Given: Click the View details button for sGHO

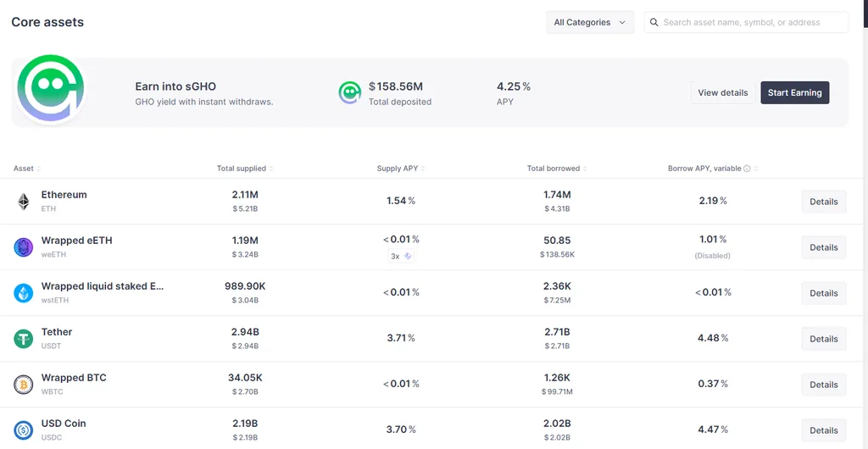Looking at the screenshot, I should pos(722,92).
